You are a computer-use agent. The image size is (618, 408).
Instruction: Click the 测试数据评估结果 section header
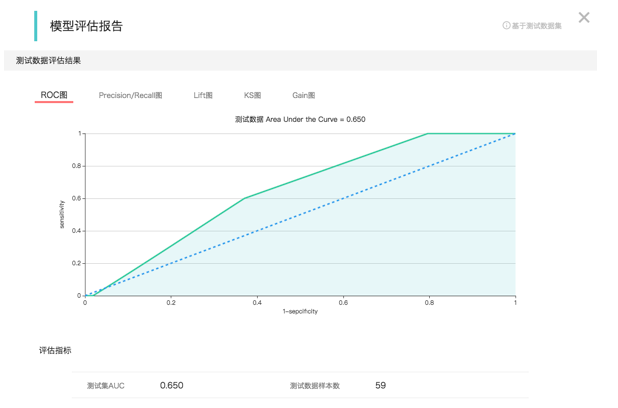point(49,61)
